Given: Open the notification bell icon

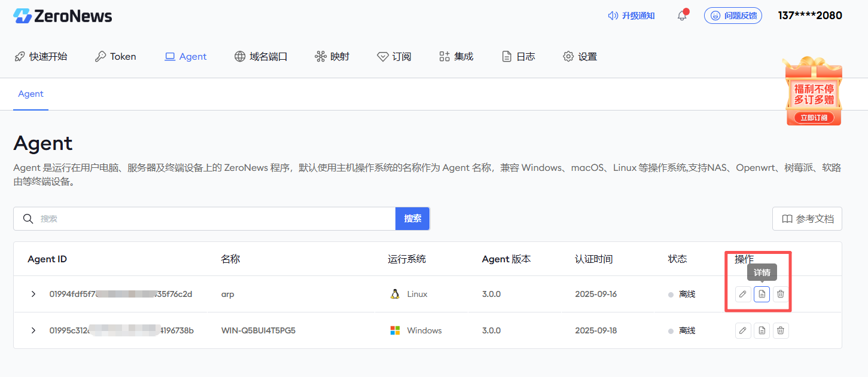Looking at the screenshot, I should click(682, 16).
